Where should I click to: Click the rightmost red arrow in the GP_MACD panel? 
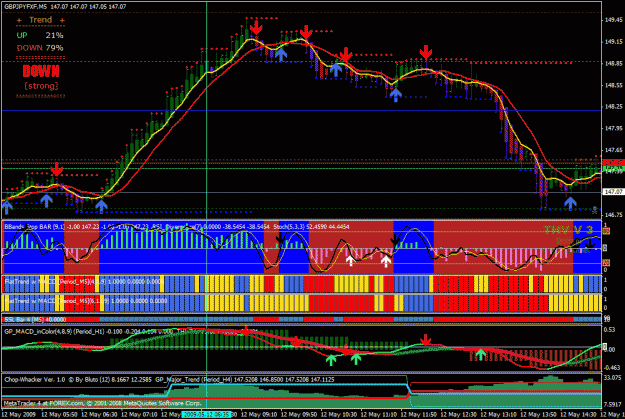pos(426,340)
